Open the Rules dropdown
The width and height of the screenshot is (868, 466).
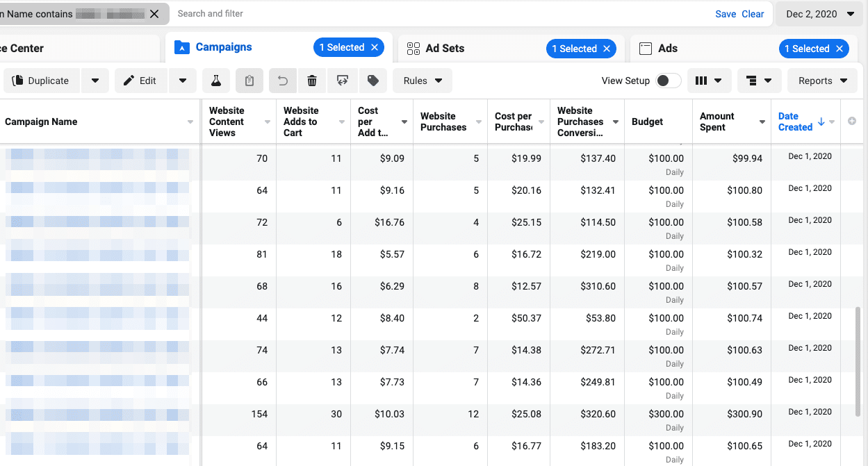click(x=423, y=81)
